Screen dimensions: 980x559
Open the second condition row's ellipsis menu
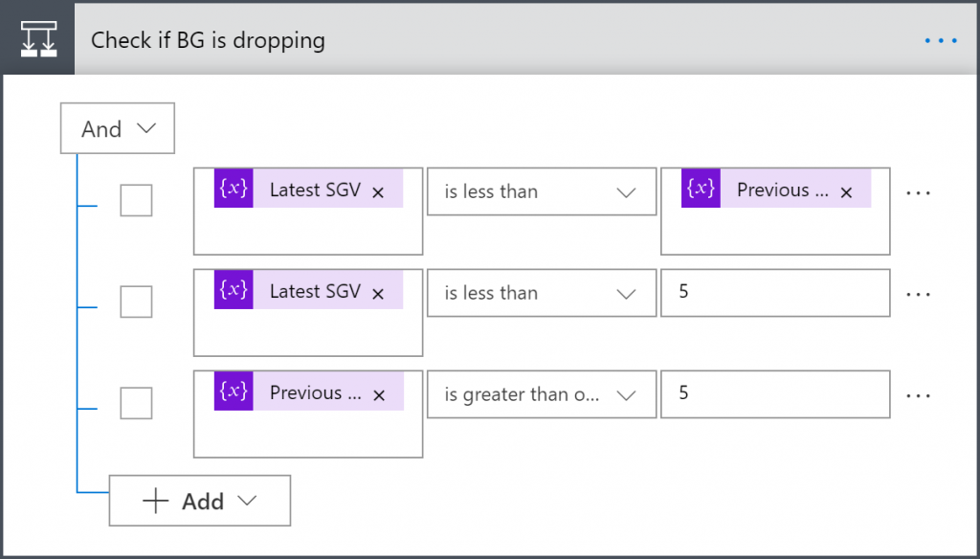[x=918, y=294]
